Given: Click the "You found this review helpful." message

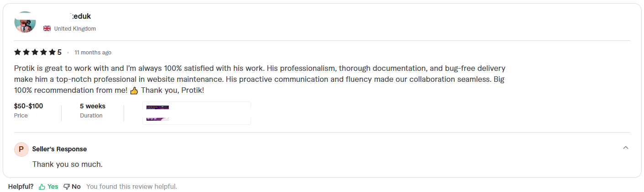Looking at the screenshot, I should [131, 187].
